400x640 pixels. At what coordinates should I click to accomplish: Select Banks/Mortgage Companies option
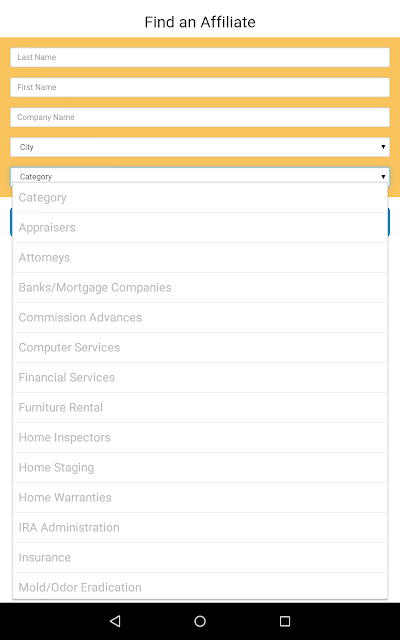coord(200,287)
